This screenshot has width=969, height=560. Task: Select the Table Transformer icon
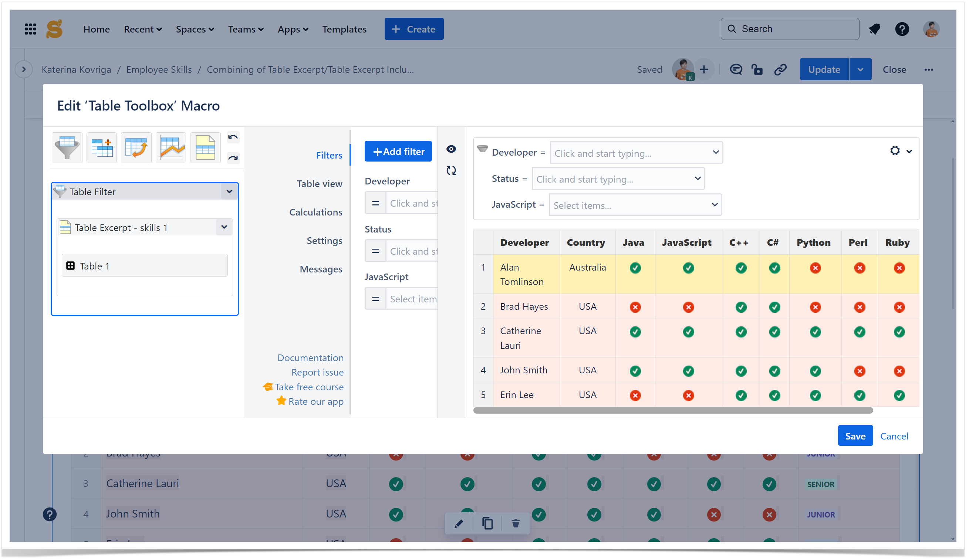click(101, 147)
